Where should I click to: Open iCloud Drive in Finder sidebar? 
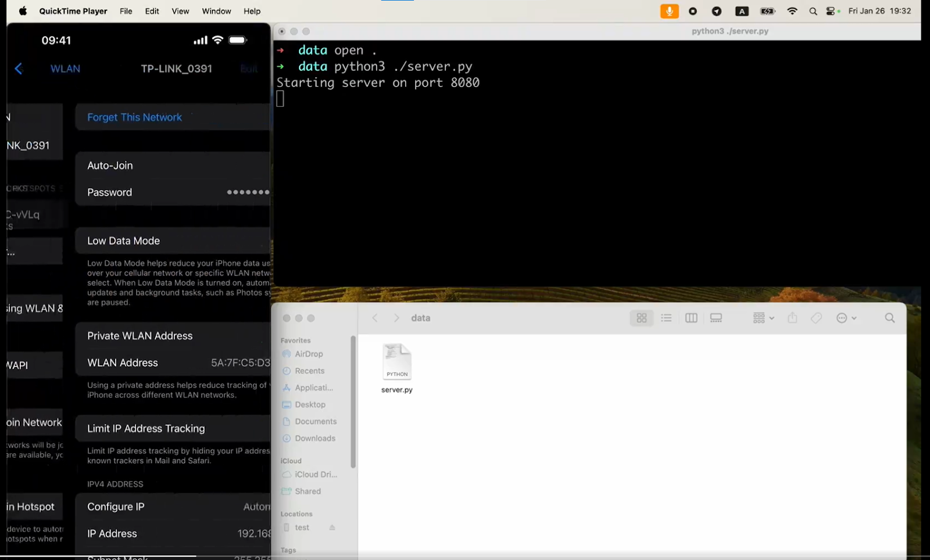(x=316, y=474)
